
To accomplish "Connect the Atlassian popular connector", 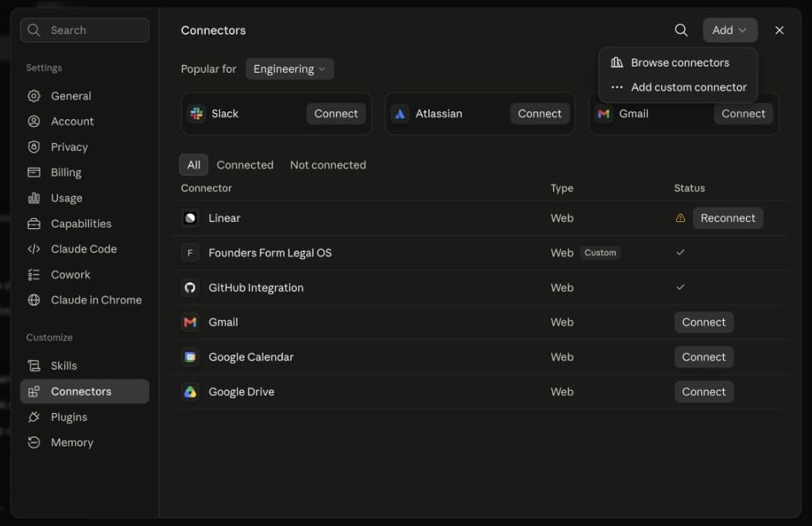I will pos(540,114).
